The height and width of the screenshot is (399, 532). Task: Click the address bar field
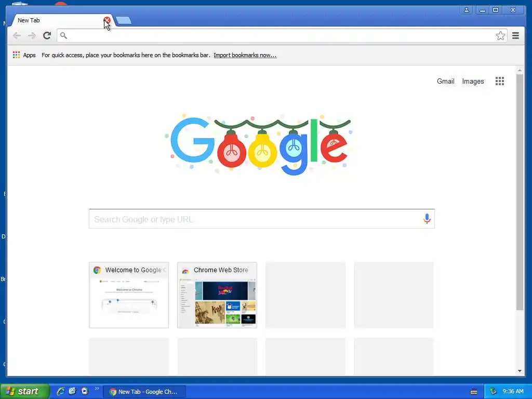click(282, 35)
